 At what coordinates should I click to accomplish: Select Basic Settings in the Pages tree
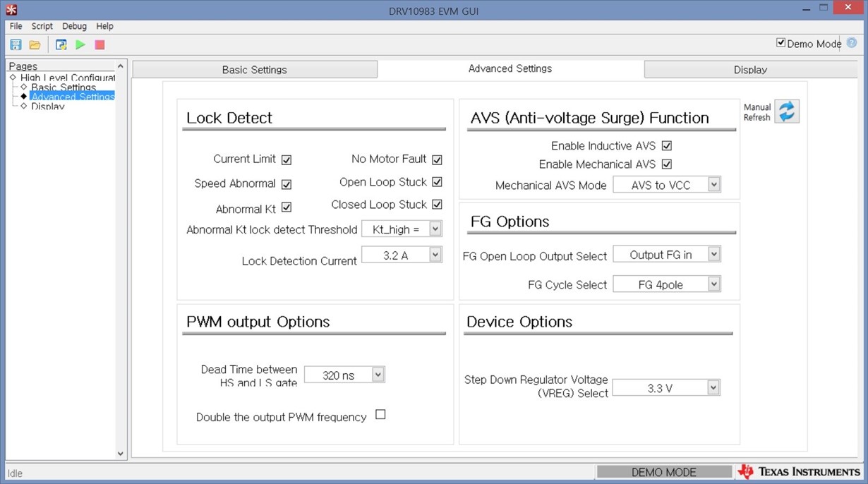tap(64, 87)
